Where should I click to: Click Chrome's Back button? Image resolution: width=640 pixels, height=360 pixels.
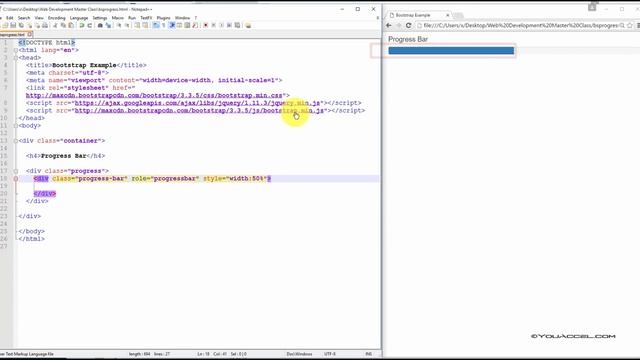389,25
